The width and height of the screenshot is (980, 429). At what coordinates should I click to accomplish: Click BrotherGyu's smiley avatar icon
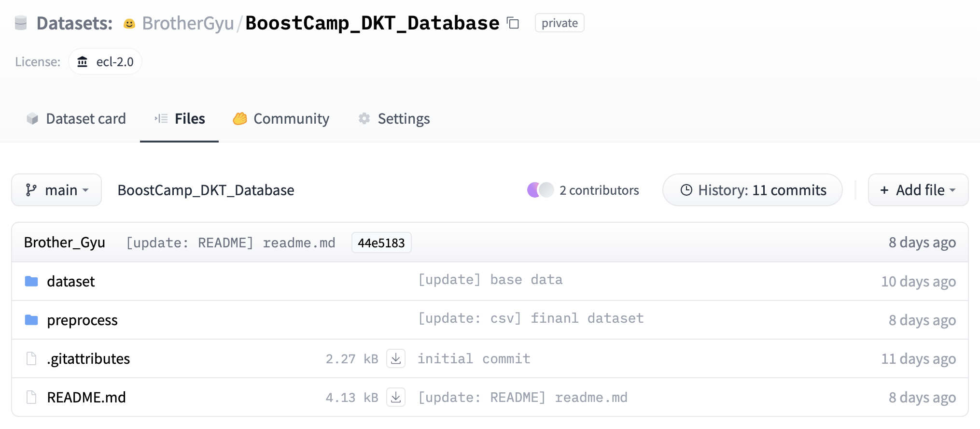[129, 24]
